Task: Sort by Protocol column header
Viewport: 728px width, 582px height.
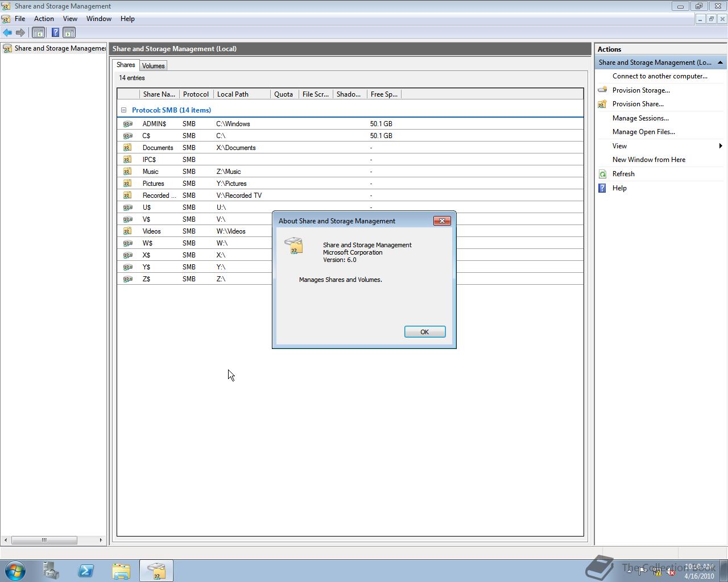Action: click(196, 94)
